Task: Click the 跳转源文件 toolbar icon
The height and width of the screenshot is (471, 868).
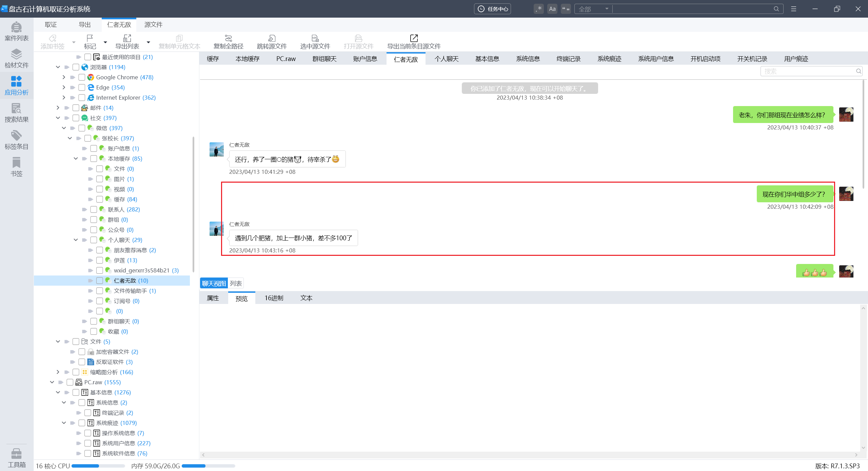Action: (272, 42)
